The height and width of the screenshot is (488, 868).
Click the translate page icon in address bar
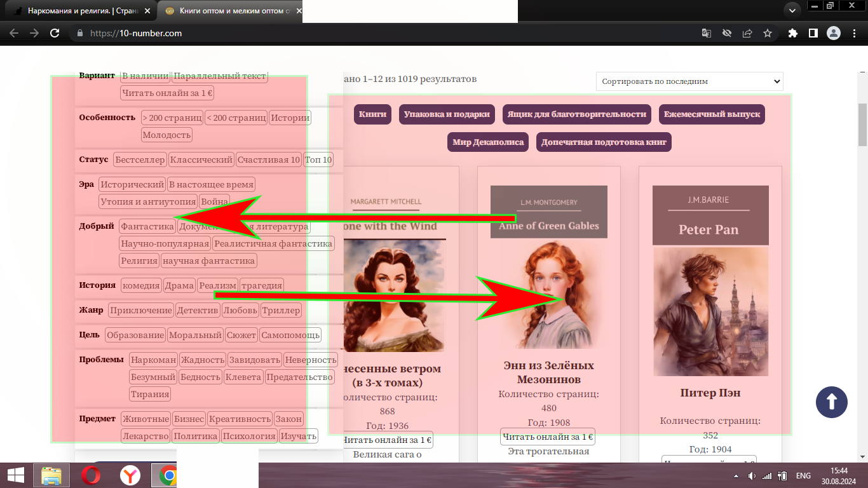coord(707,33)
